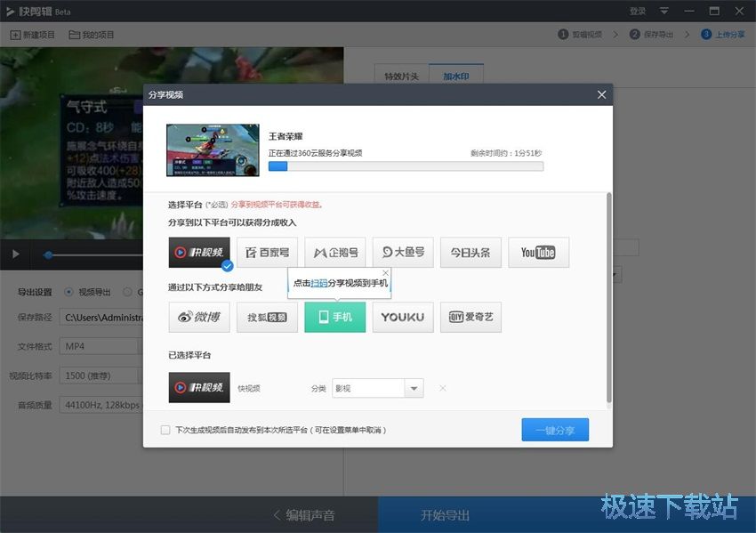756x533 pixels.
Task: Select the 快视频 platform tile with checkmark
Action: [199, 253]
